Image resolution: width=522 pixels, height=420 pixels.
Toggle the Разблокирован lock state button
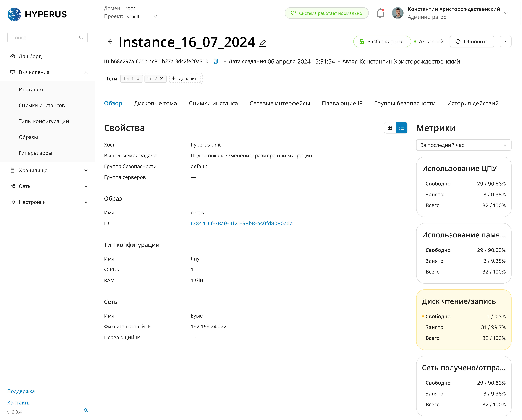tap(382, 42)
